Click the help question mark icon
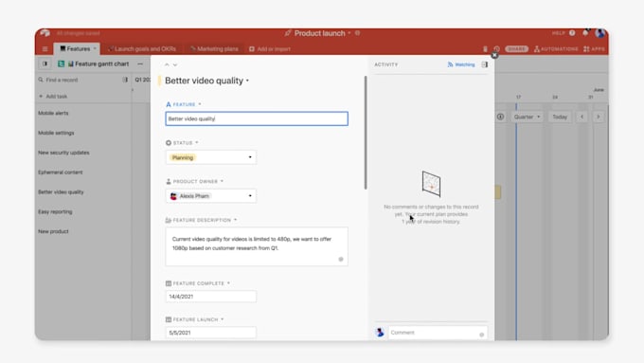The image size is (644, 363). (572, 33)
